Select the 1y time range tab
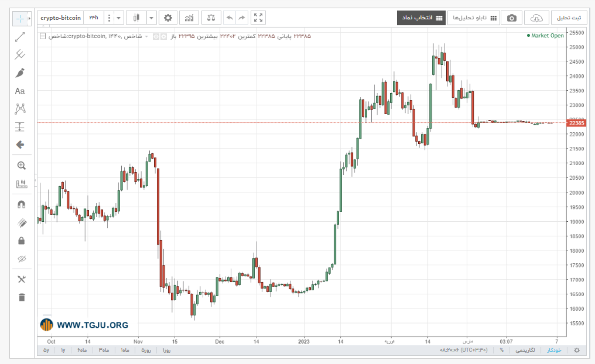The height and width of the screenshot is (364, 595). [x=63, y=350]
